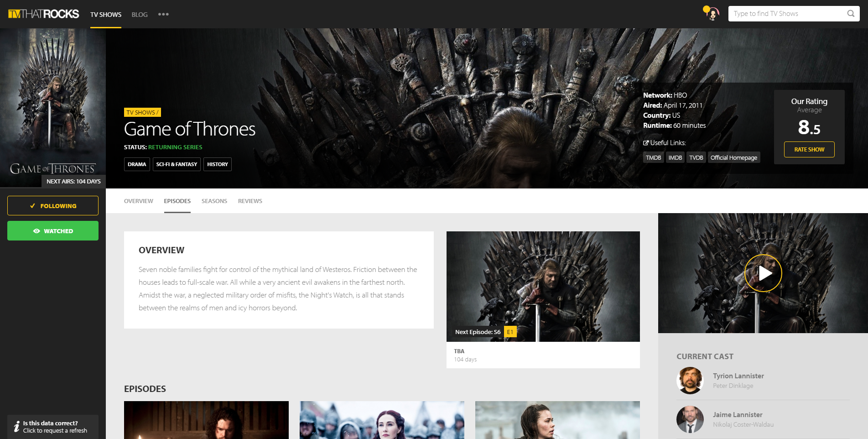Screen dimensions: 868x439
Task: Click the TBA next episode title
Action: point(459,351)
